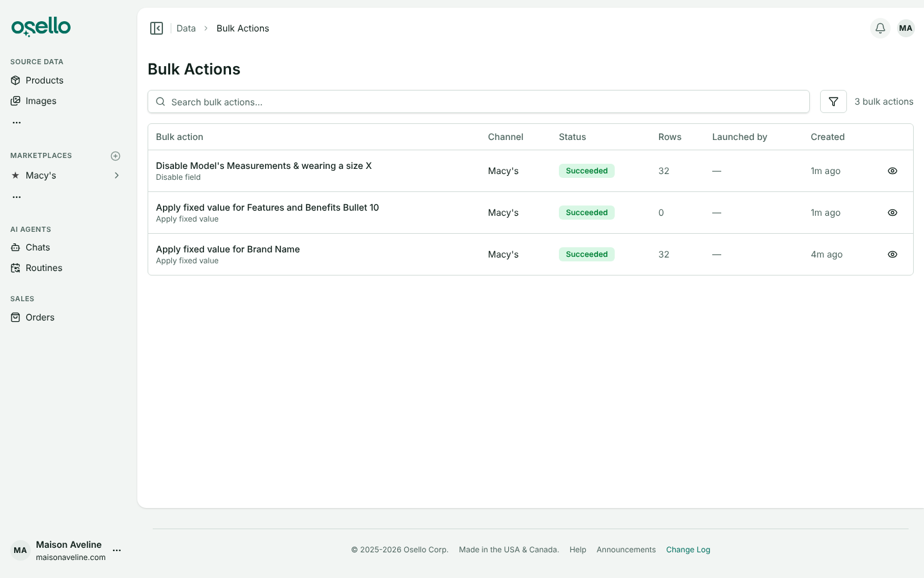Click the Orders bag icon
Viewport: 924px width, 578px height.
[x=15, y=317]
